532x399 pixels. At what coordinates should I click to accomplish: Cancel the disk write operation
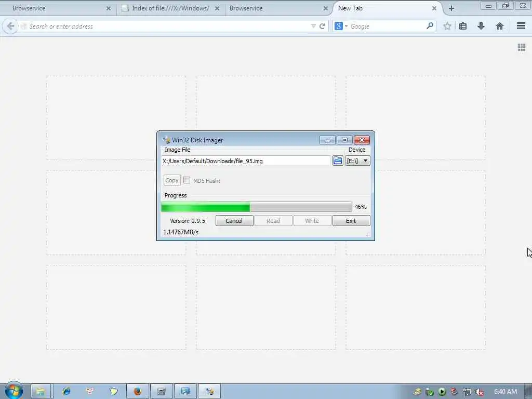pyautogui.click(x=234, y=220)
